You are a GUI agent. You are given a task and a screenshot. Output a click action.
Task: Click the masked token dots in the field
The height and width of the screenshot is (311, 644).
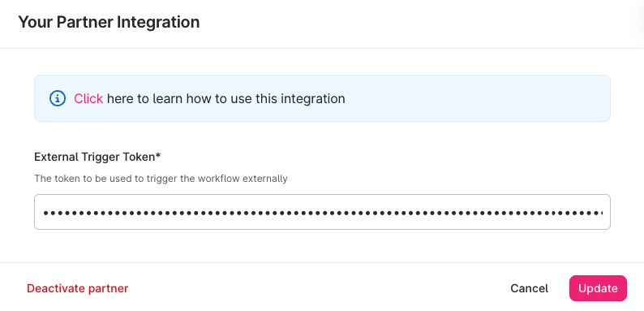pyautogui.click(x=323, y=213)
